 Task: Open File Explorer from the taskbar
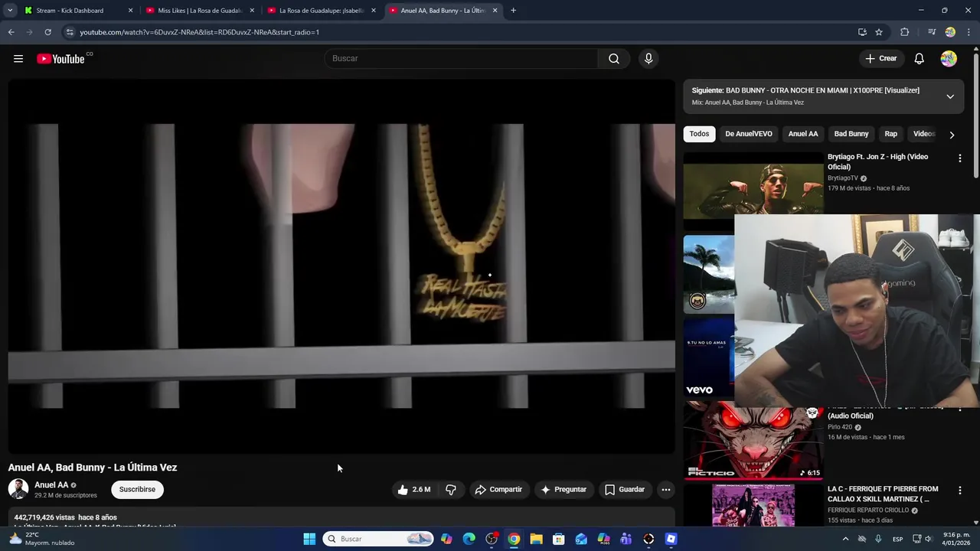point(536,539)
